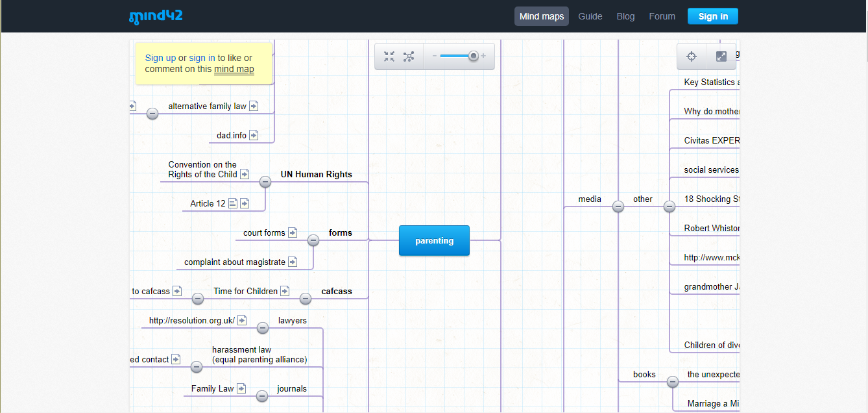Go to the Forum page
868x413 pixels.
662,16
